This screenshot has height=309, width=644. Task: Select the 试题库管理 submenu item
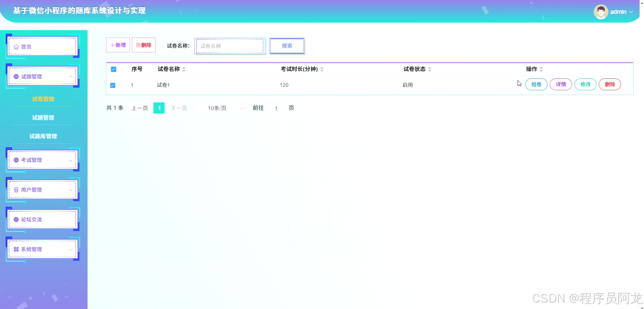43,136
